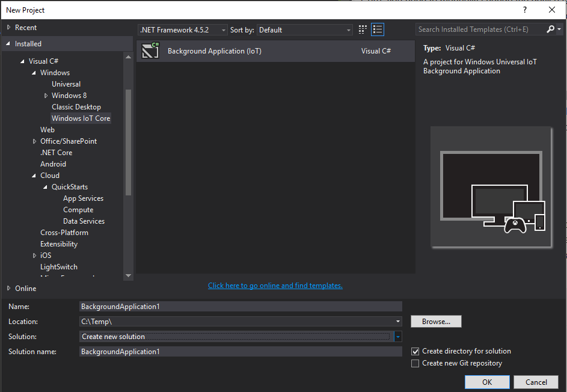Screen dimensions: 567x392
Task: Collapse the Windows tree node
Action: (34, 73)
